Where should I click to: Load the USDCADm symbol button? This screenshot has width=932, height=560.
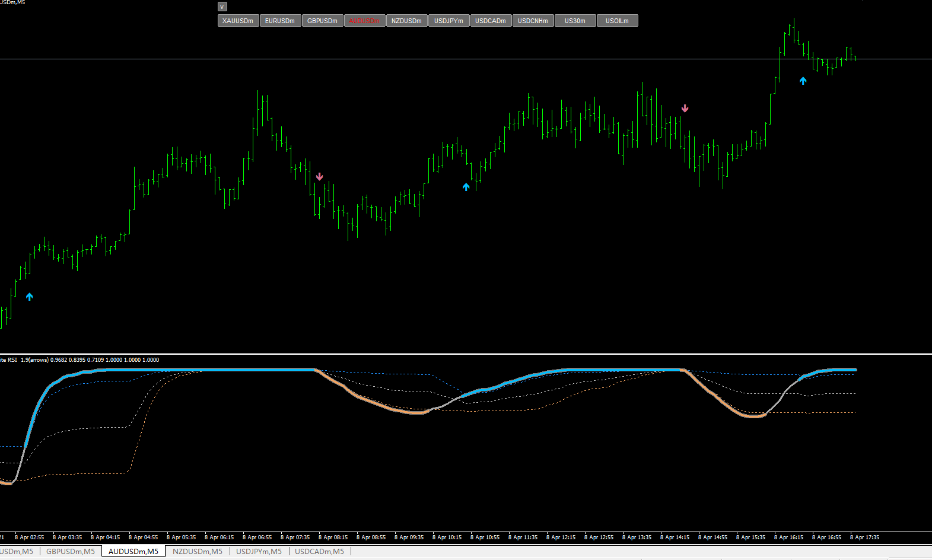pyautogui.click(x=491, y=21)
